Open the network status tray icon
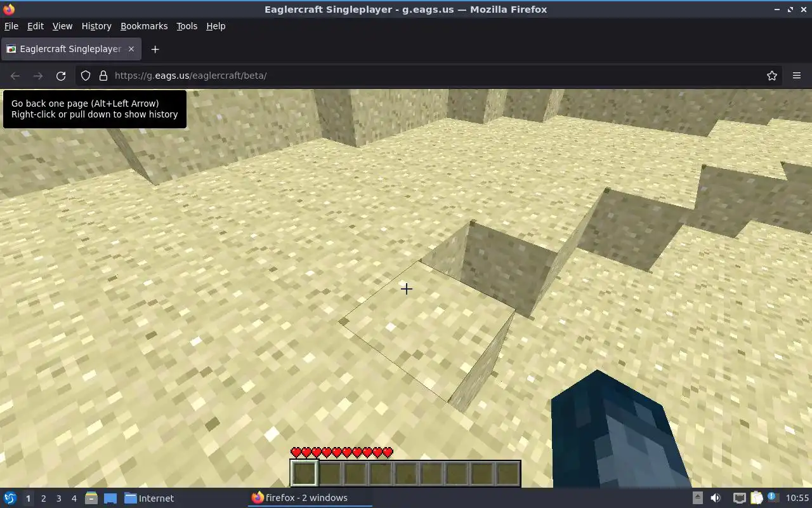This screenshot has height=508, width=812. 739,498
